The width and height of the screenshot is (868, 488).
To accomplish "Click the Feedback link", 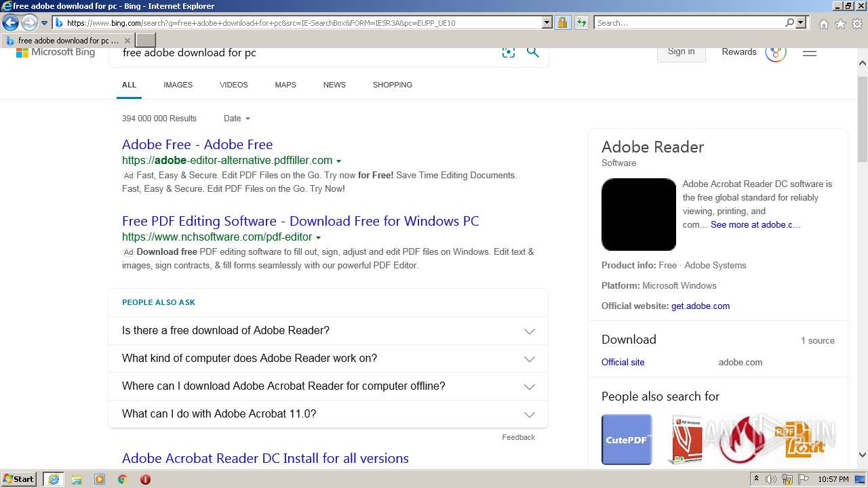I will [x=518, y=437].
